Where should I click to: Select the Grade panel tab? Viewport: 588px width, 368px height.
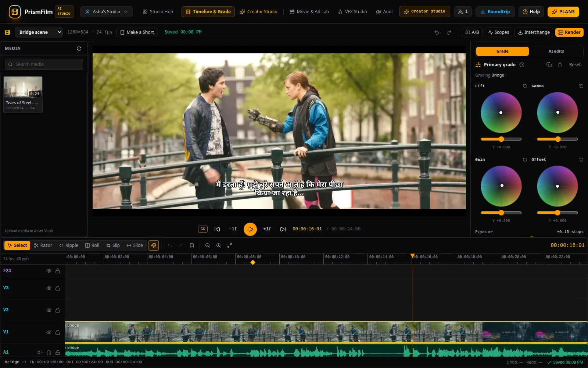[502, 51]
